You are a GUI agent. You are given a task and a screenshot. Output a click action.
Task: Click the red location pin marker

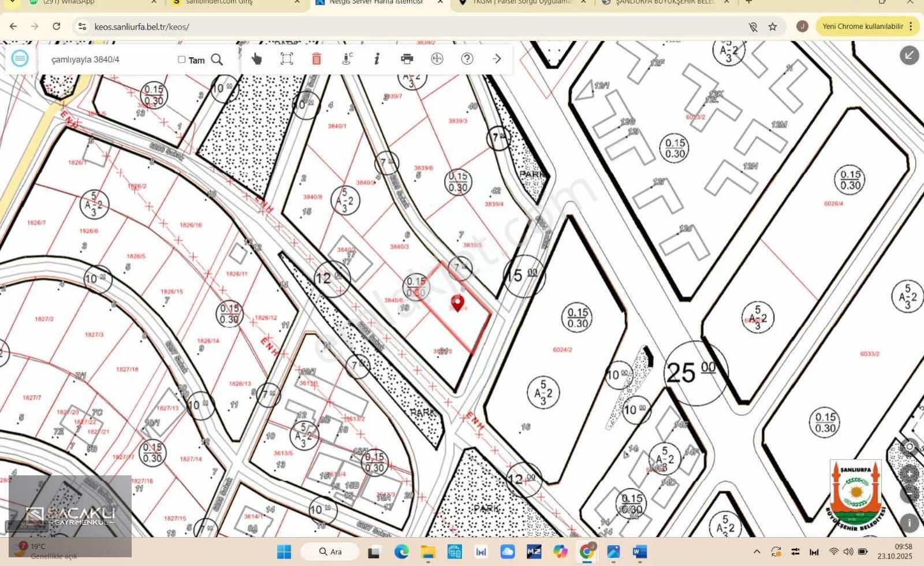pos(457,303)
